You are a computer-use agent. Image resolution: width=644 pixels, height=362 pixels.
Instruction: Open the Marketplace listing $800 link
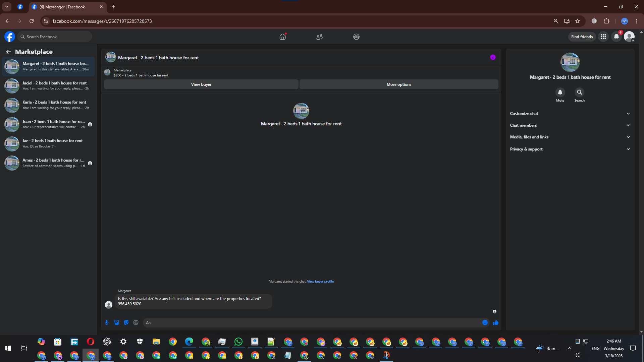(x=141, y=75)
